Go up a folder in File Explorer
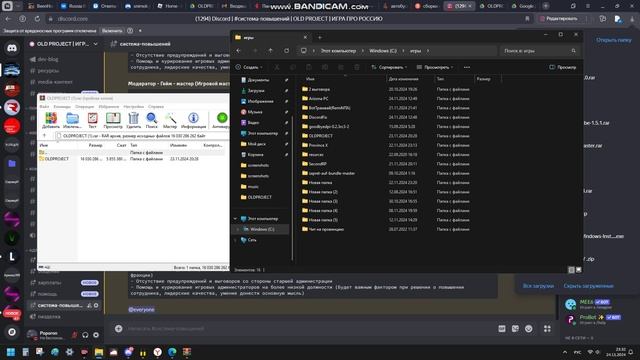Image resolution: width=640 pixels, height=360 pixels. tap(271, 51)
